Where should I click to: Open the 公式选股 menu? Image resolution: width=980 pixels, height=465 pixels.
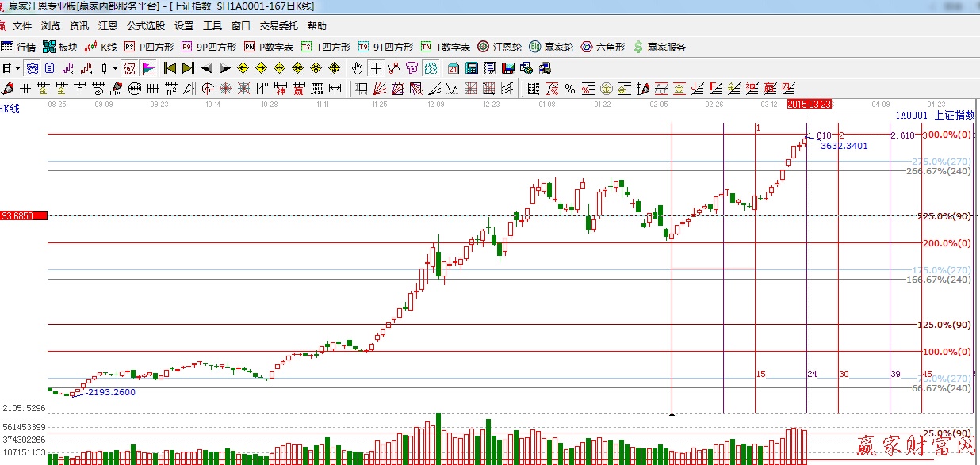click(146, 25)
